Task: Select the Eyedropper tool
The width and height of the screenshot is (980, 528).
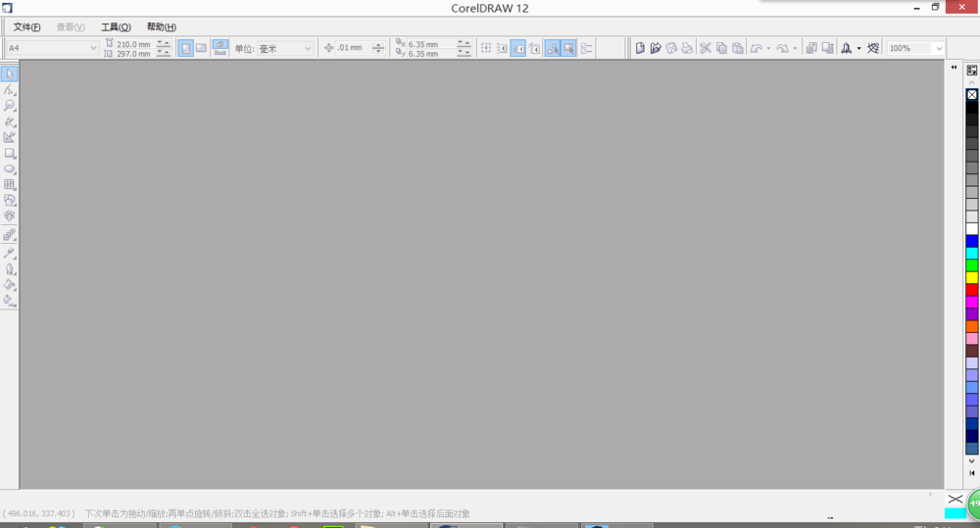Action: pyautogui.click(x=10, y=253)
